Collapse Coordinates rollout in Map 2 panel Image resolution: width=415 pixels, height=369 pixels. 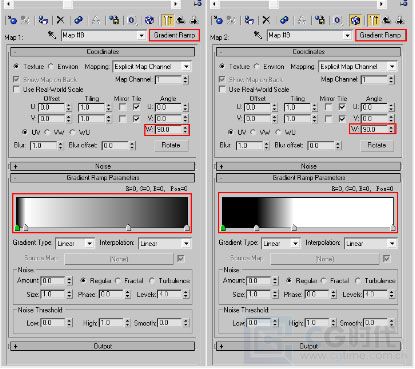308,52
